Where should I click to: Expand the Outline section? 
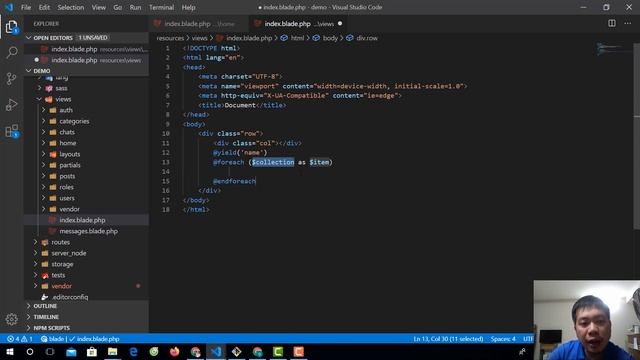click(87, 306)
